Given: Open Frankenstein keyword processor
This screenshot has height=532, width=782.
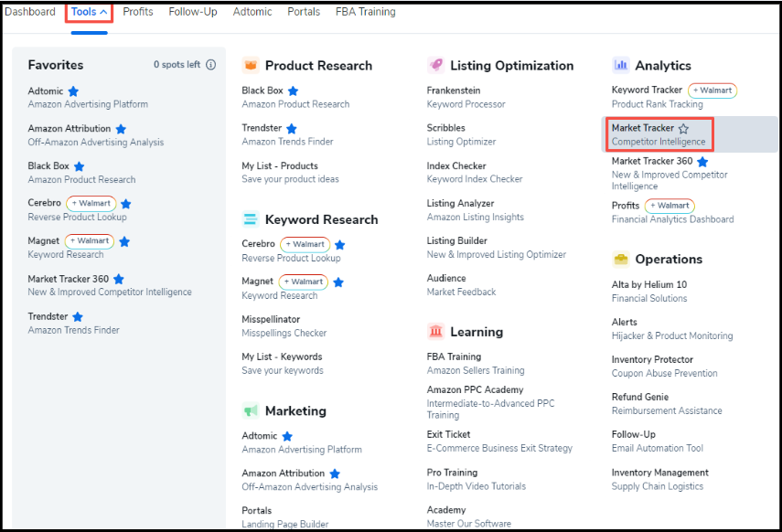Looking at the screenshot, I should click(454, 90).
